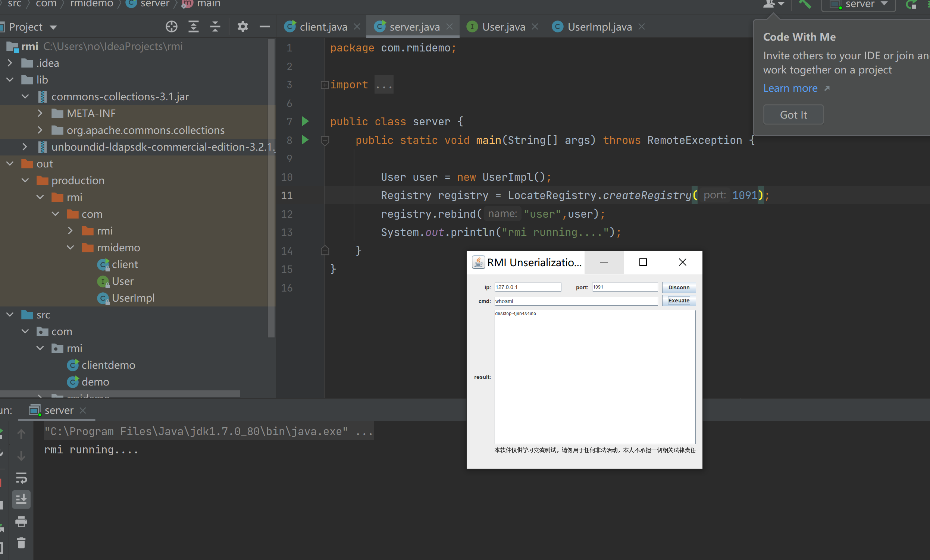The width and height of the screenshot is (930, 560).
Task: Toggle scroll to end in Run console
Action: coord(21,499)
